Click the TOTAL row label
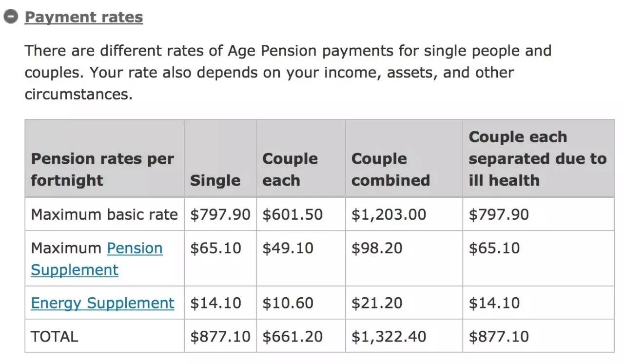This screenshot has width=624, height=364. (x=54, y=337)
